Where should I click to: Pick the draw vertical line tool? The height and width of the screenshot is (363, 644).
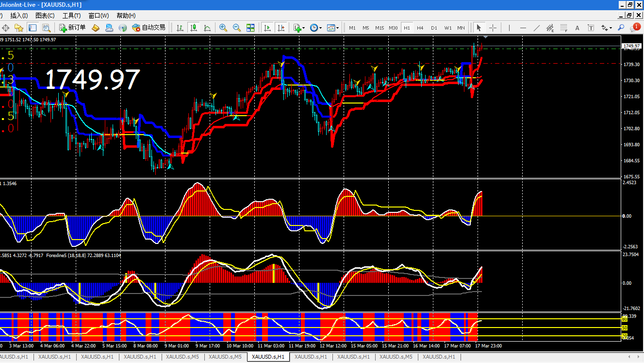(509, 28)
